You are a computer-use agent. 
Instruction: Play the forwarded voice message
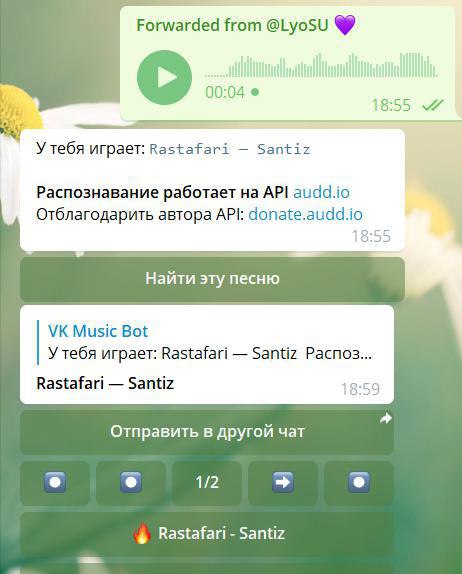pos(164,78)
